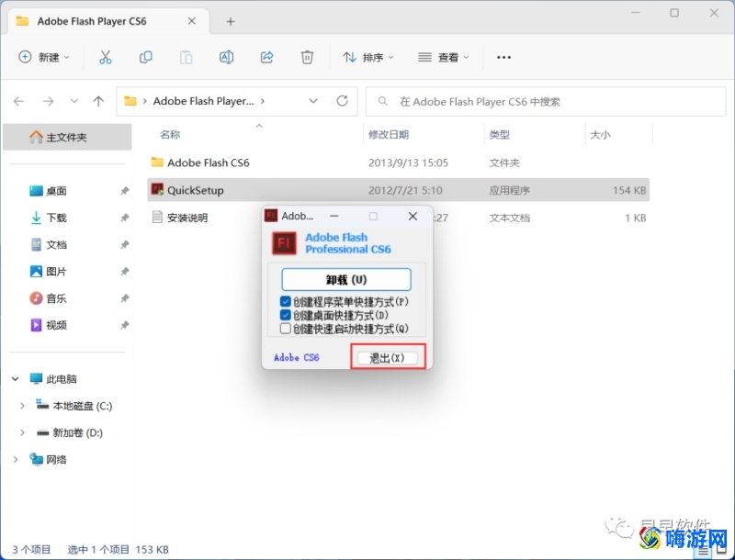Open 文档 in the sidebar
Screen dimensions: 735x560
[56, 244]
